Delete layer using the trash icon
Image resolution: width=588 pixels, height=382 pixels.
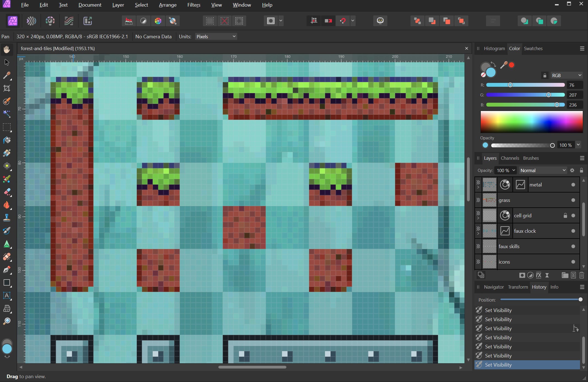(x=582, y=275)
